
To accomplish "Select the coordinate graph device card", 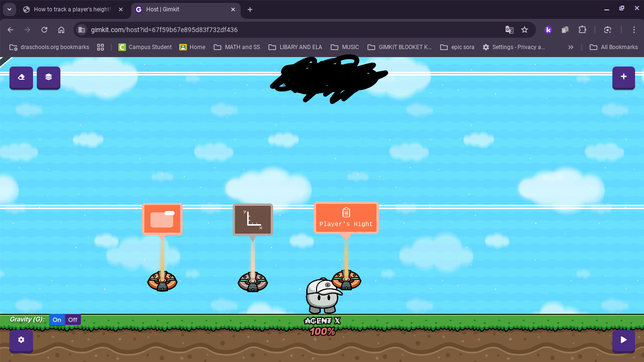I will [253, 219].
